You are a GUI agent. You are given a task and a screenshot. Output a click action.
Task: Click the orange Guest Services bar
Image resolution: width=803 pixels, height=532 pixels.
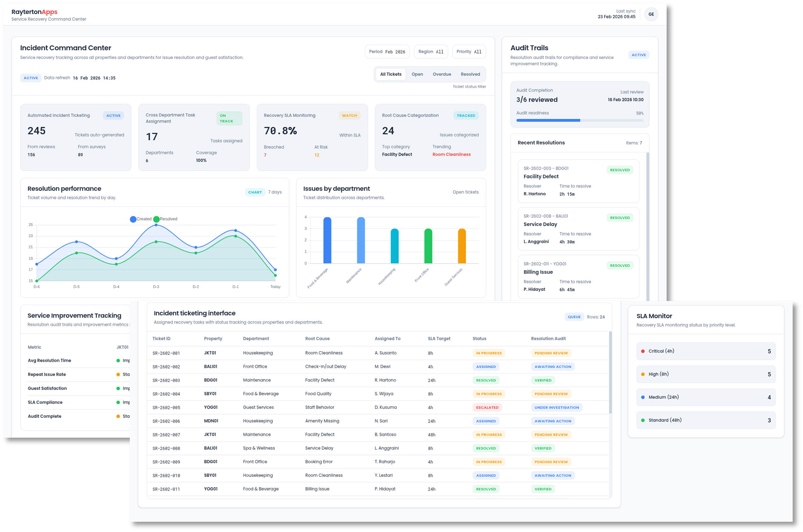[461, 246]
